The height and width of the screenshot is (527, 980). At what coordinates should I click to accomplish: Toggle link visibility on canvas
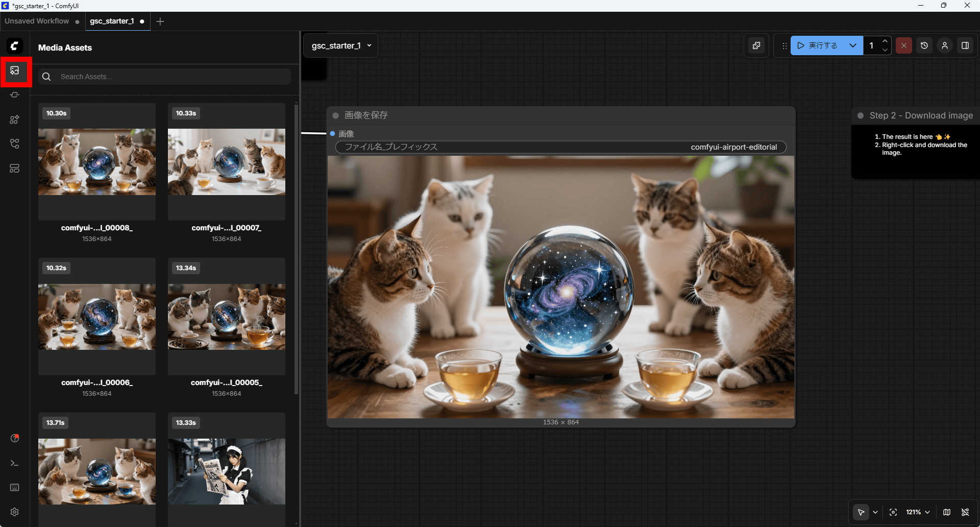965,512
